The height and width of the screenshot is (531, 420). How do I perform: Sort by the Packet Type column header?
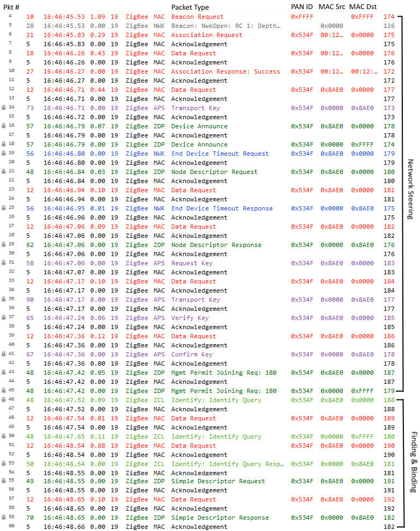[x=190, y=7]
